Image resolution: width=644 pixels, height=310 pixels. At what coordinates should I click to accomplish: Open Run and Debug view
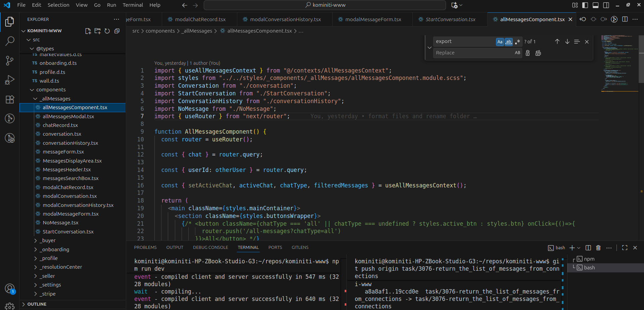pos(10,80)
